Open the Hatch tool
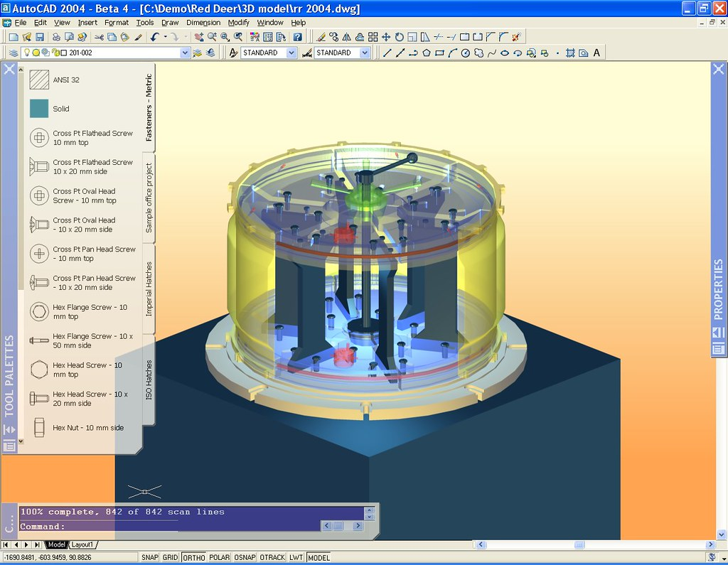The image size is (728, 565). click(571, 53)
